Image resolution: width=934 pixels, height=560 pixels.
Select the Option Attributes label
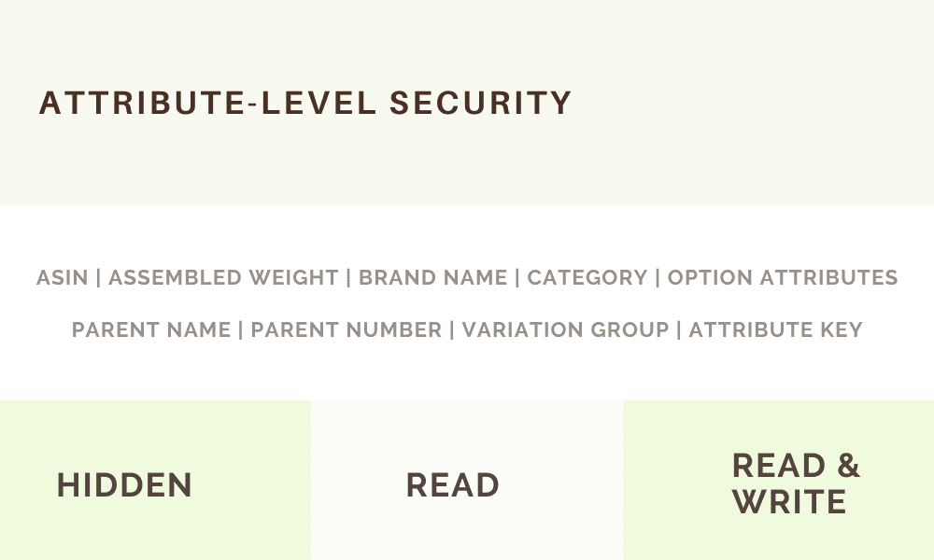pyautogui.click(x=783, y=278)
